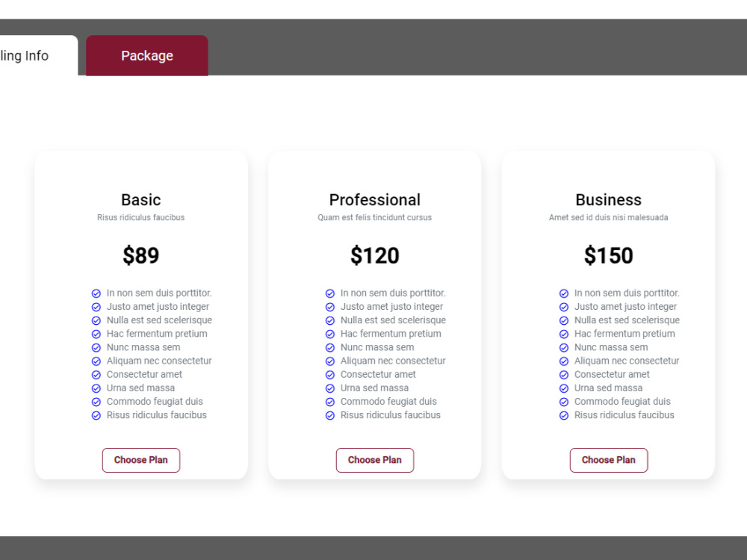The height and width of the screenshot is (560, 747).
Task: Select the checkmark icon by "Hac fermentum pretium" in Basic
Action: click(x=96, y=334)
